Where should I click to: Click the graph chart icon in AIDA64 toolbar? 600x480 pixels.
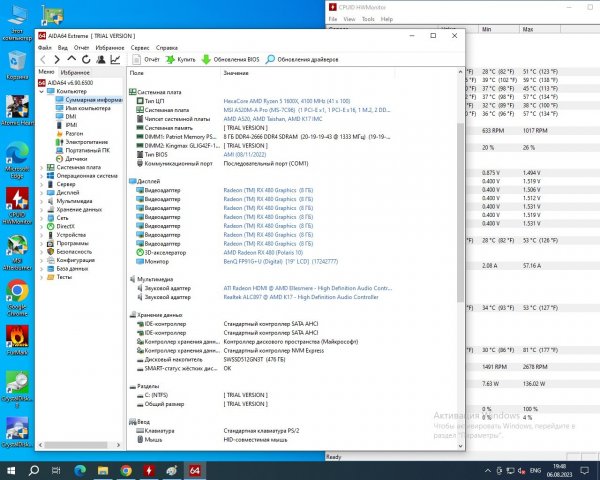pos(114,60)
